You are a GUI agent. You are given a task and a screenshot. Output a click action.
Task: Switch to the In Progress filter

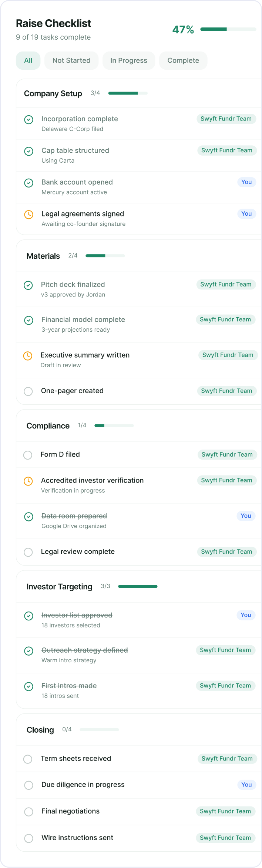[129, 60]
